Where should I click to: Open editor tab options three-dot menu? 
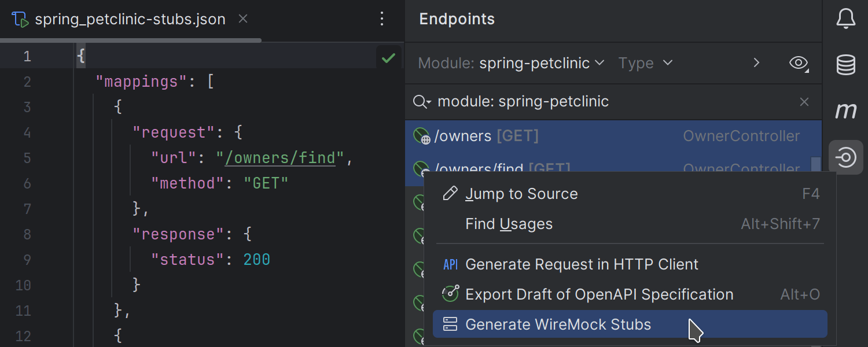[x=381, y=19]
